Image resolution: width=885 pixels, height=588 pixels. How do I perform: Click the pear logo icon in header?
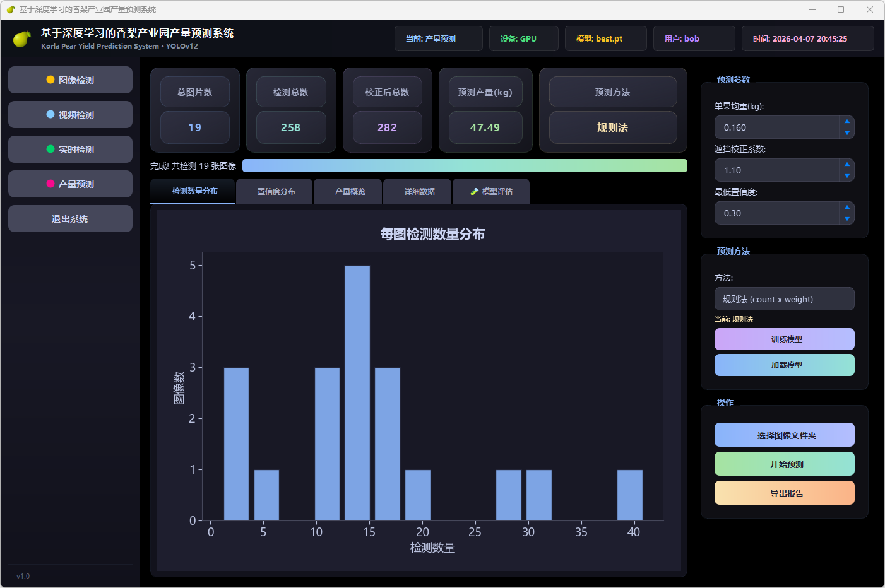[22, 39]
